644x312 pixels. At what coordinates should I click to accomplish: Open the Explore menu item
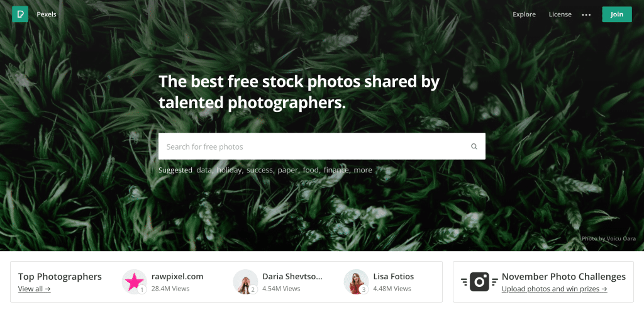(524, 14)
